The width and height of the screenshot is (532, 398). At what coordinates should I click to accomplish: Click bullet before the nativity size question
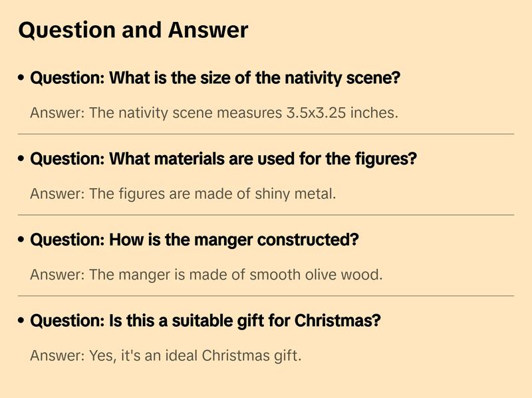(21, 79)
